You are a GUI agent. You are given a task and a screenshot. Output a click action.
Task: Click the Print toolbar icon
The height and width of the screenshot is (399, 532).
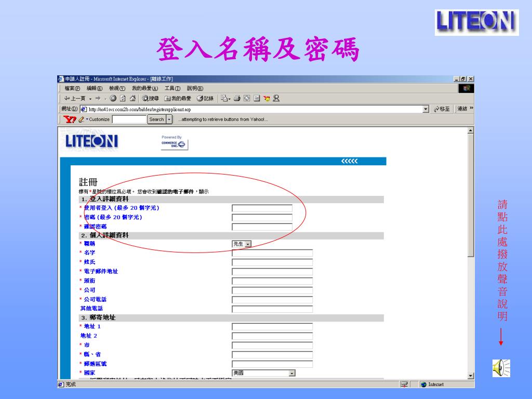[237, 98]
